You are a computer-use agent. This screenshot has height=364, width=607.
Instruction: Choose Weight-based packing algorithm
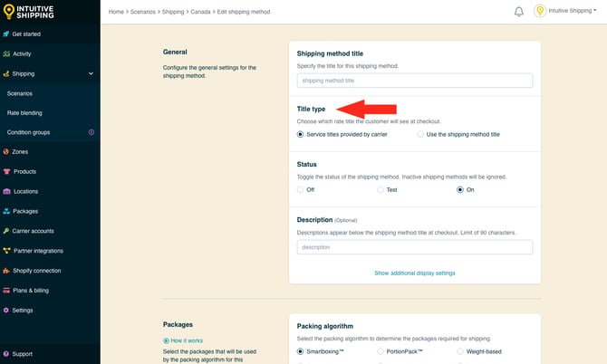[x=460, y=351]
